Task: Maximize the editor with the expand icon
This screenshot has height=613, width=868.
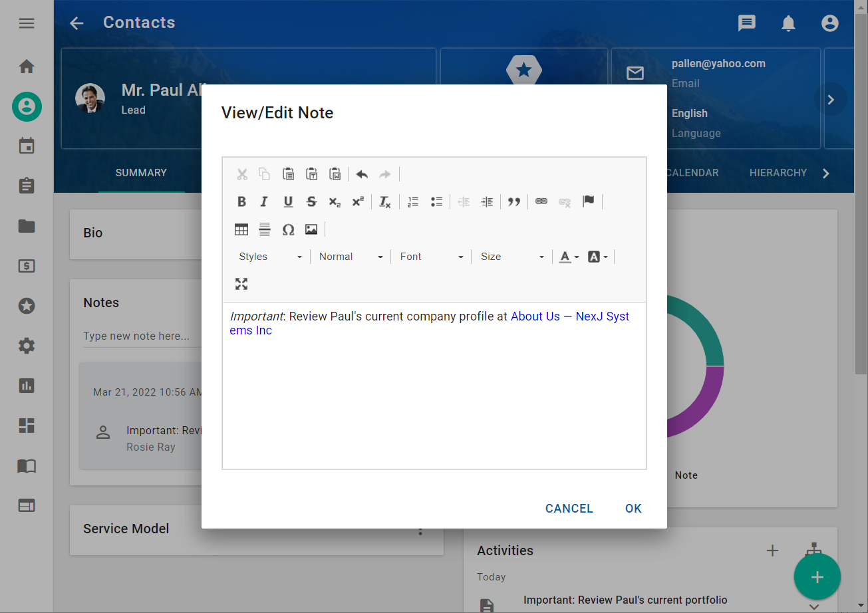Action: click(241, 285)
